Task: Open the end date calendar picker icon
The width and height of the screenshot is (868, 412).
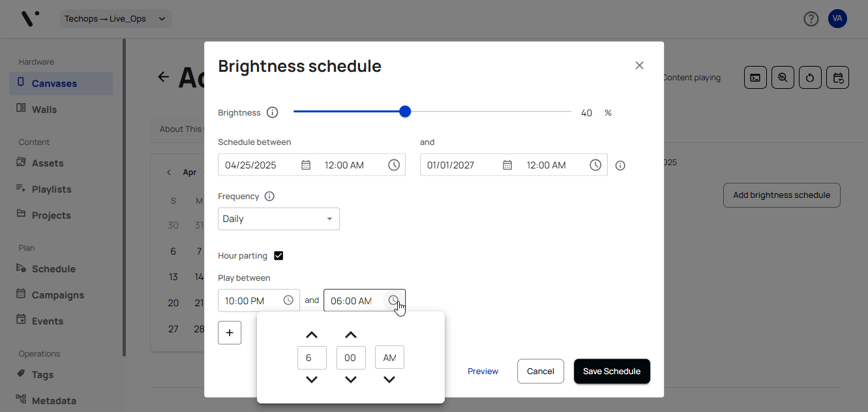Action: coord(507,165)
